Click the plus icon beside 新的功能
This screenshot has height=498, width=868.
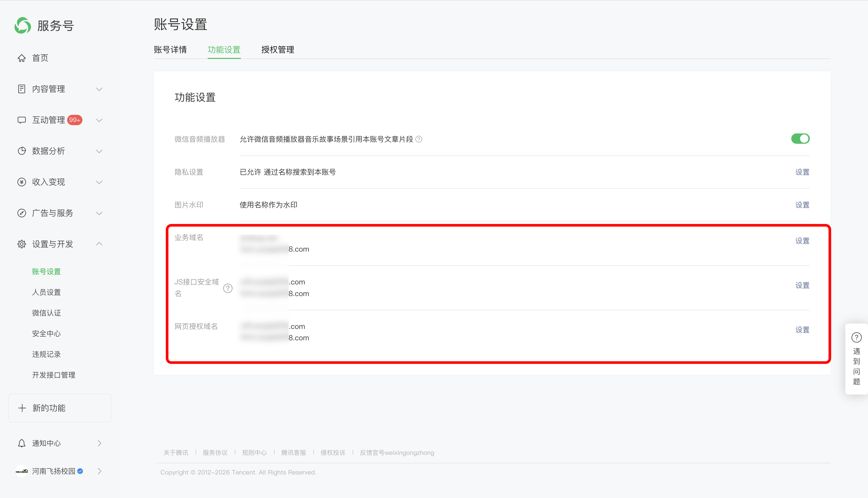point(22,408)
